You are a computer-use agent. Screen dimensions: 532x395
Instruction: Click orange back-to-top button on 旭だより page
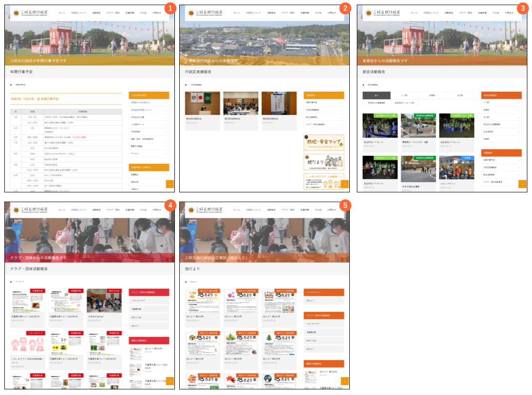[345, 381]
